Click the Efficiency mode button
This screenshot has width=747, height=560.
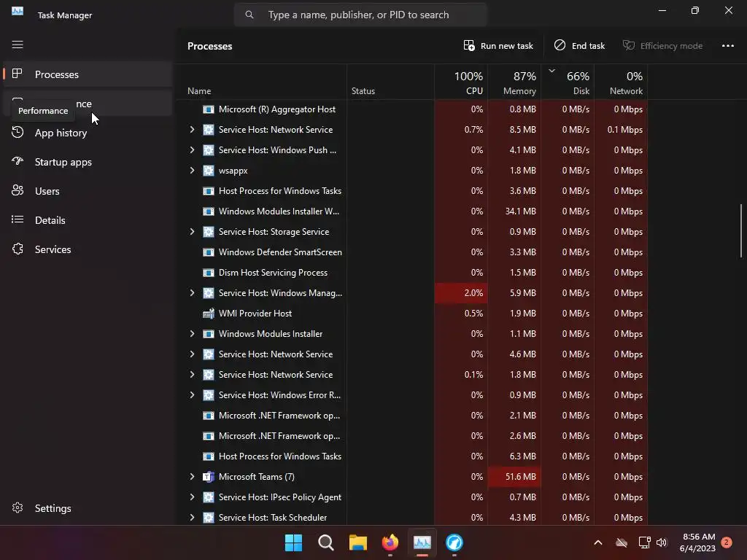(x=662, y=46)
